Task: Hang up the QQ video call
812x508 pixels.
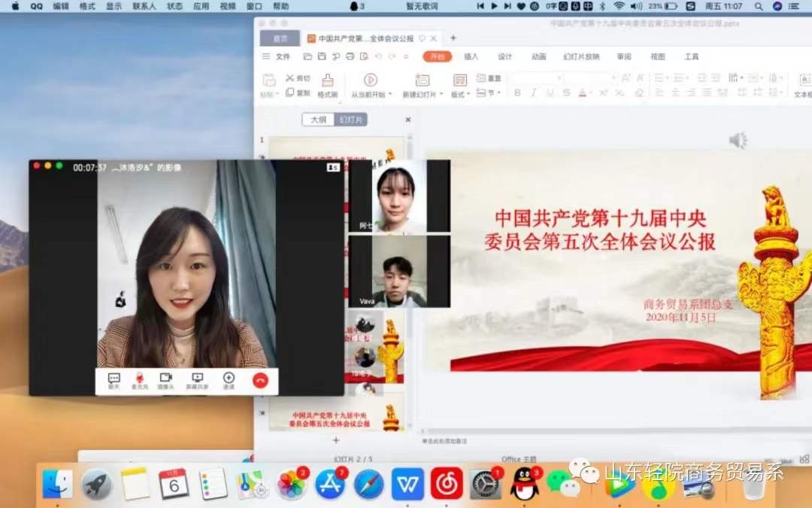Action: [x=260, y=381]
